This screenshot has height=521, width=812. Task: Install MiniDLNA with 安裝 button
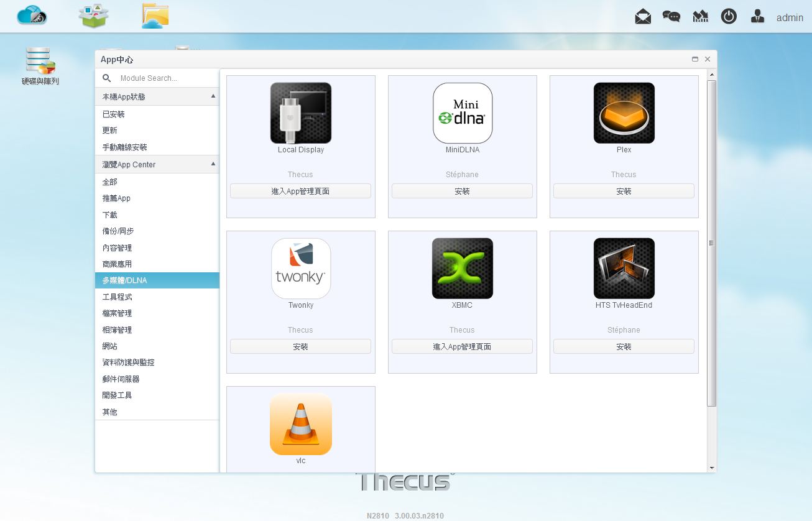[463, 191]
